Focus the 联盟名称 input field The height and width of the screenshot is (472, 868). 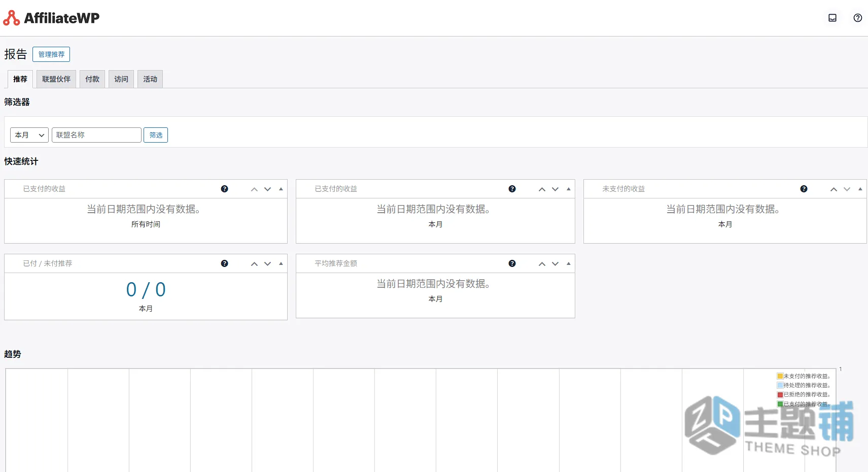(96, 135)
